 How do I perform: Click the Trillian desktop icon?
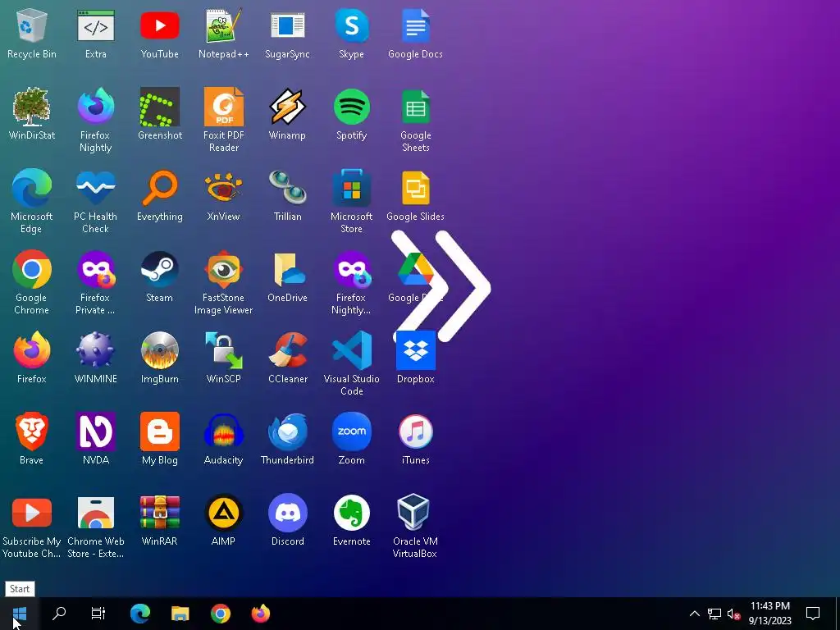(x=288, y=188)
